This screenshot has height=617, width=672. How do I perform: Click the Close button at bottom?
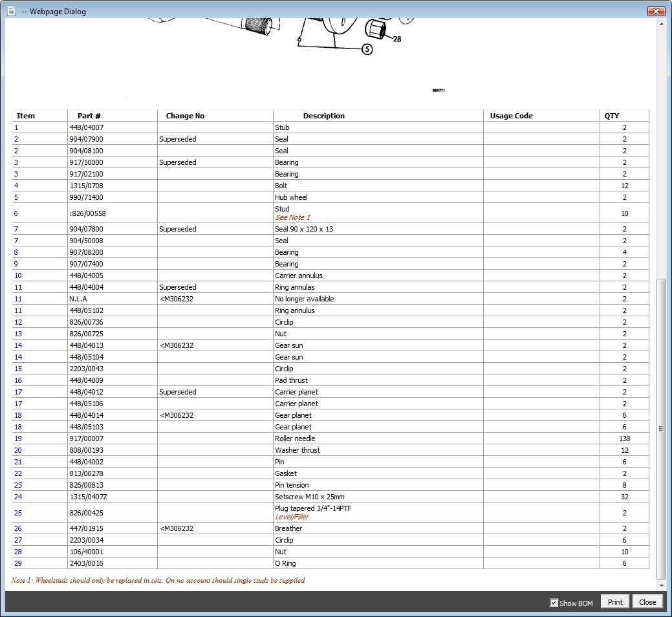tap(647, 602)
